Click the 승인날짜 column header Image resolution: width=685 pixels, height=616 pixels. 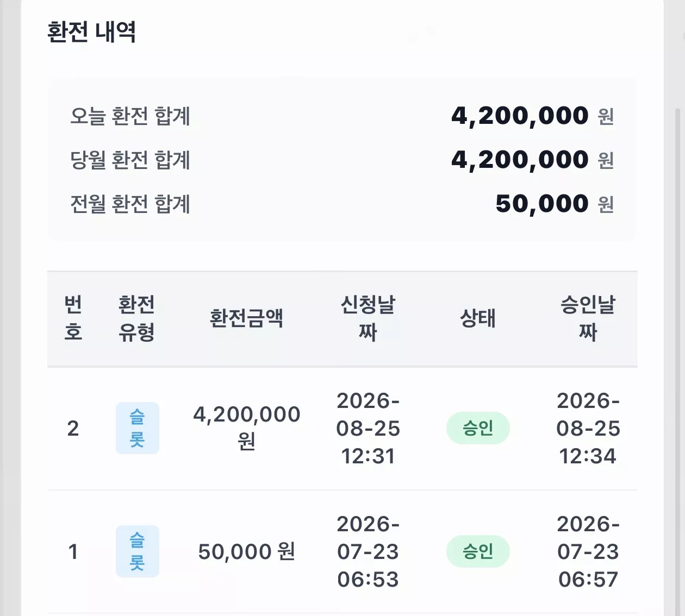(588, 318)
